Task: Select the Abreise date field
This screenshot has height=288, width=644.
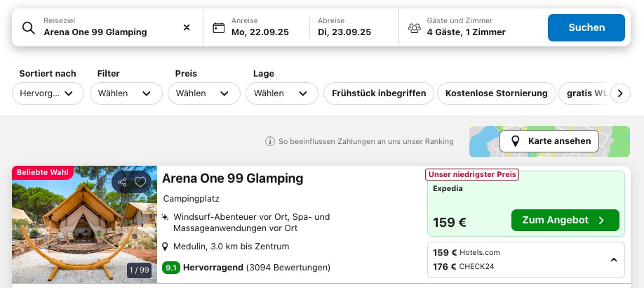Action: click(354, 27)
